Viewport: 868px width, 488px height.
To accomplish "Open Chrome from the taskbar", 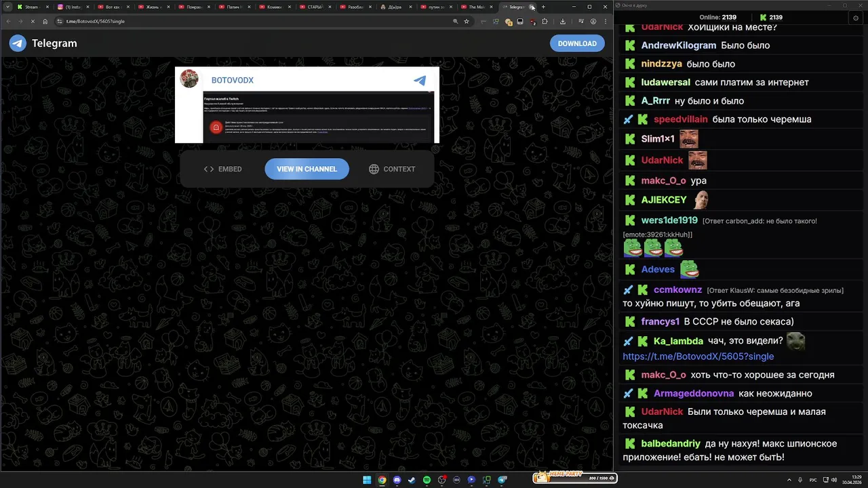I will [382, 480].
